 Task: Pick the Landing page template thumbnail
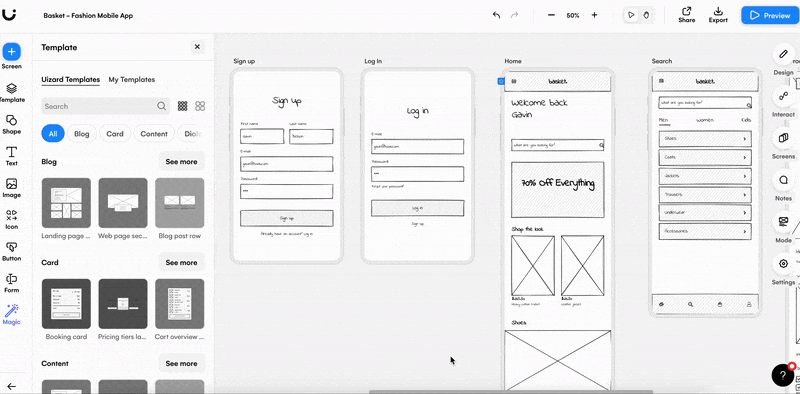coord(66,203)
